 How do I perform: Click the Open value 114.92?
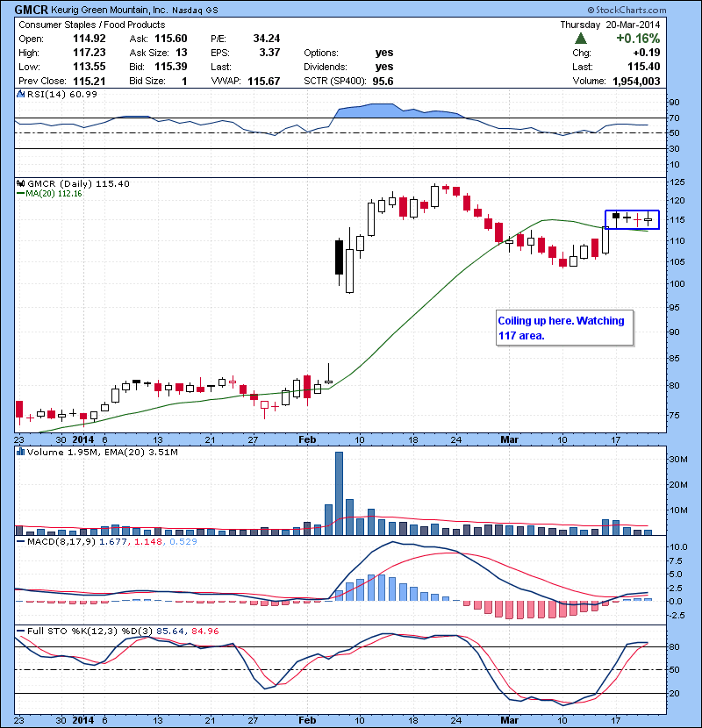click(x=90, y=39)
